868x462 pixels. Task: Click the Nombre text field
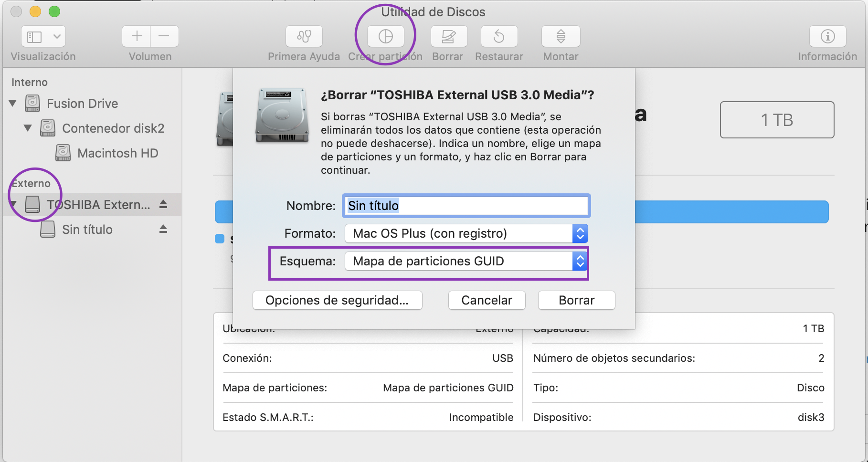(x=466, y=206)
